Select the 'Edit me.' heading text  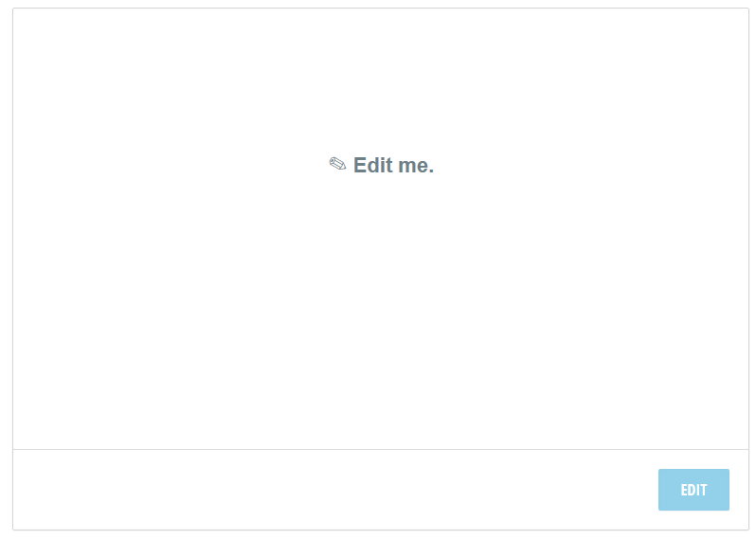coord(393,166)
